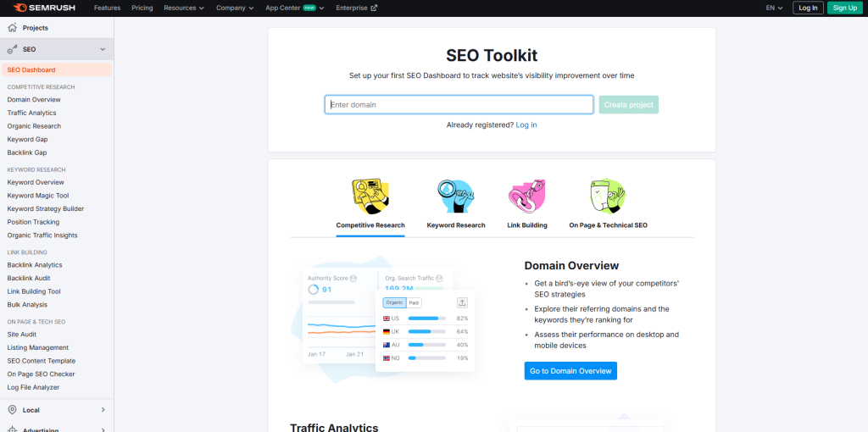The height and width of the screenshot is (432, 868).
Task: Open Traffic Analytics in sidebar
Action: click(31, 113)
